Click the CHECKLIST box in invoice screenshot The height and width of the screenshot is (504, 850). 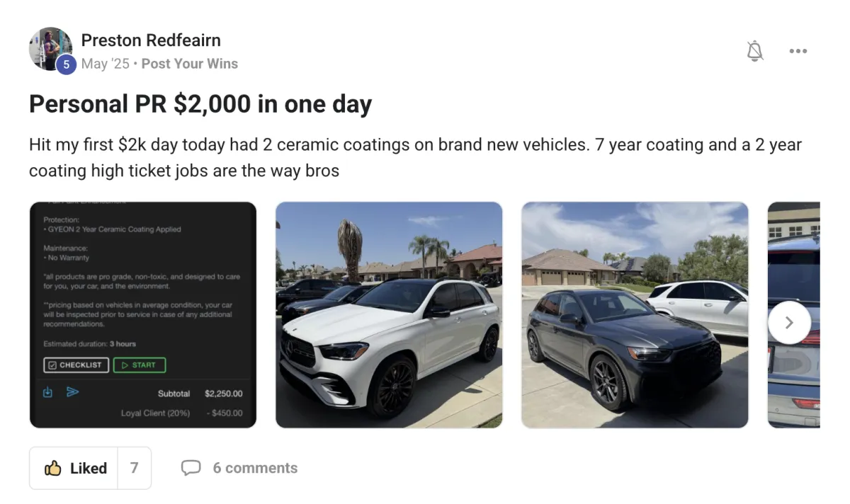pyautogui.click(x=76, y=365)
